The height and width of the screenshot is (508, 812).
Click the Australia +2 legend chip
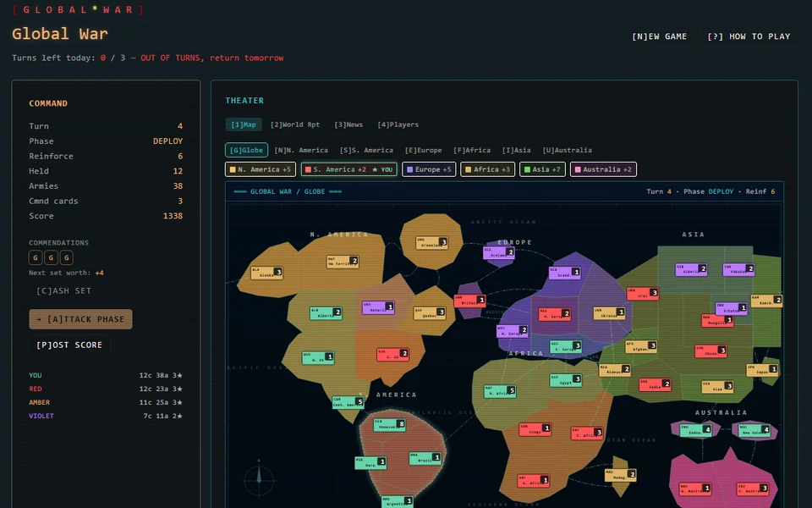[603, 169]
